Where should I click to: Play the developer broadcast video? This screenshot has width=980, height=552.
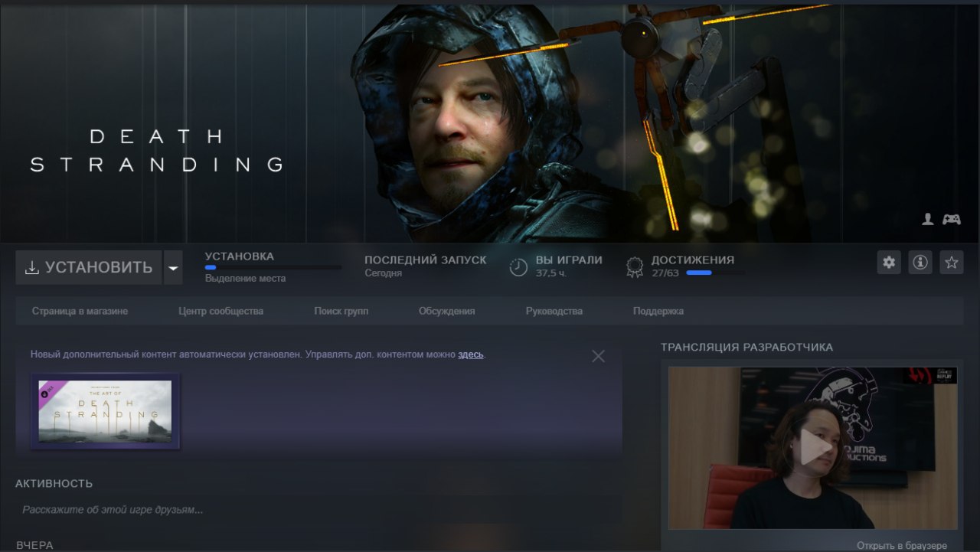[x=813, y=447]
